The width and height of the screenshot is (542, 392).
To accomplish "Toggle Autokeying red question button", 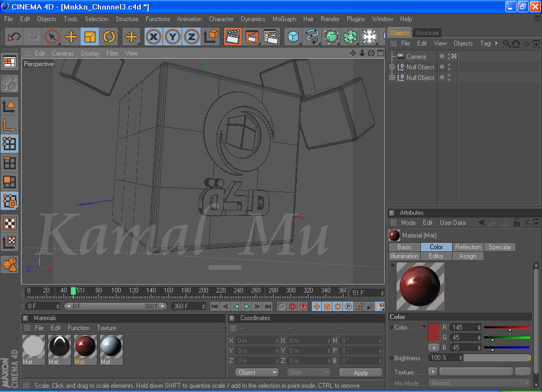I will 303,306.
